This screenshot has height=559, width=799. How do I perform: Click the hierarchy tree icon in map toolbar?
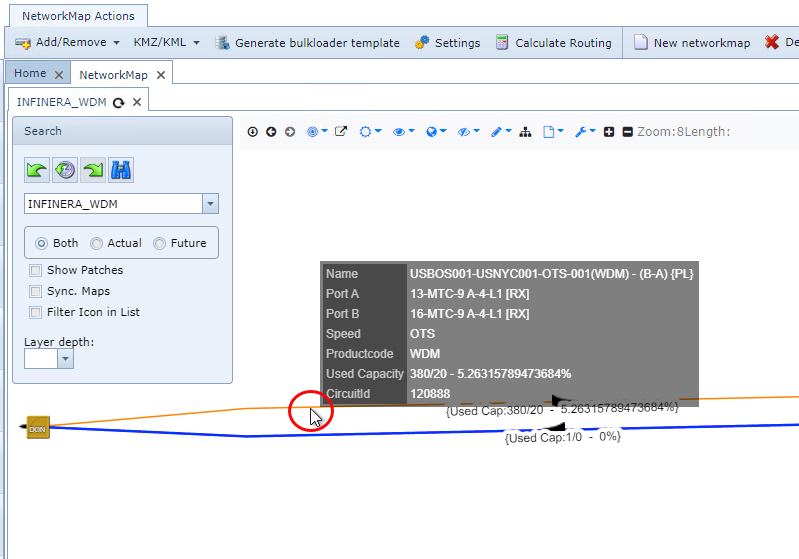tap(525, 132)
